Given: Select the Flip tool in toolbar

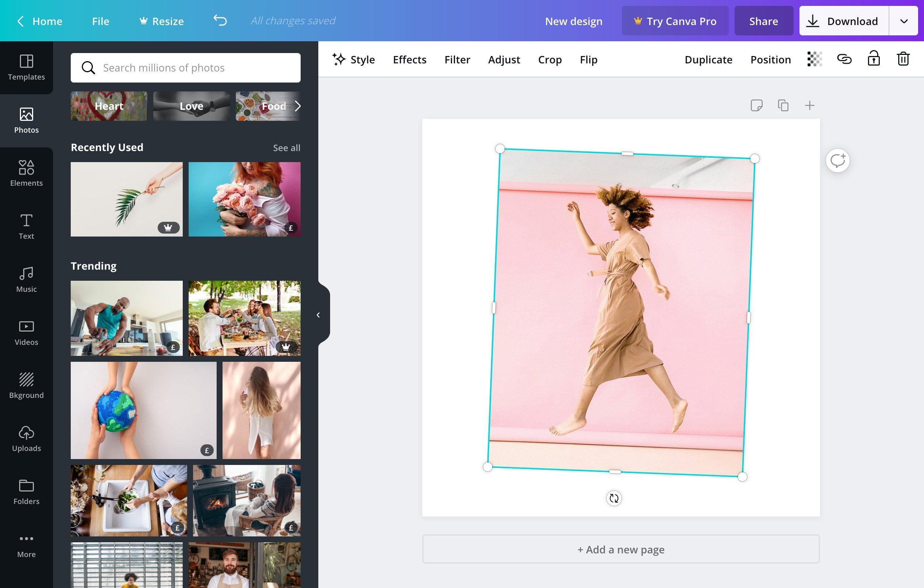Looking at the screenshot, I should [x=589, y=59].
